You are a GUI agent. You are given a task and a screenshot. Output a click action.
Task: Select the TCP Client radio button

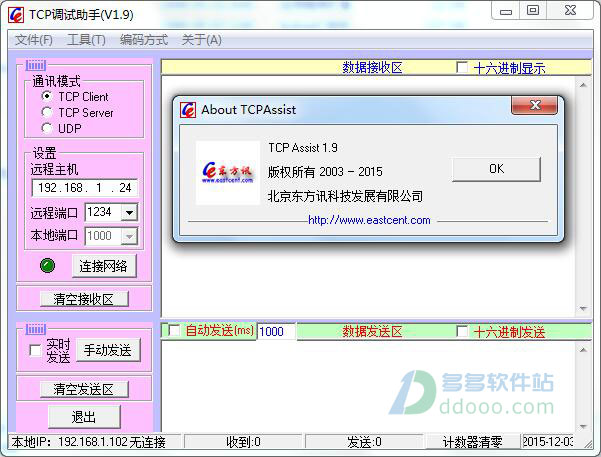tap(47, 96)
